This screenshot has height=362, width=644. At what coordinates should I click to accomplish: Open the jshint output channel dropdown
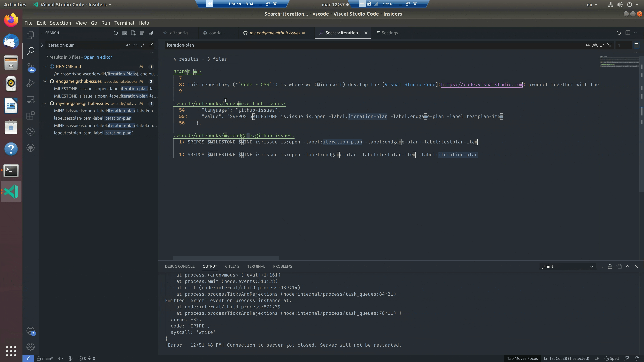coord(568,266)
